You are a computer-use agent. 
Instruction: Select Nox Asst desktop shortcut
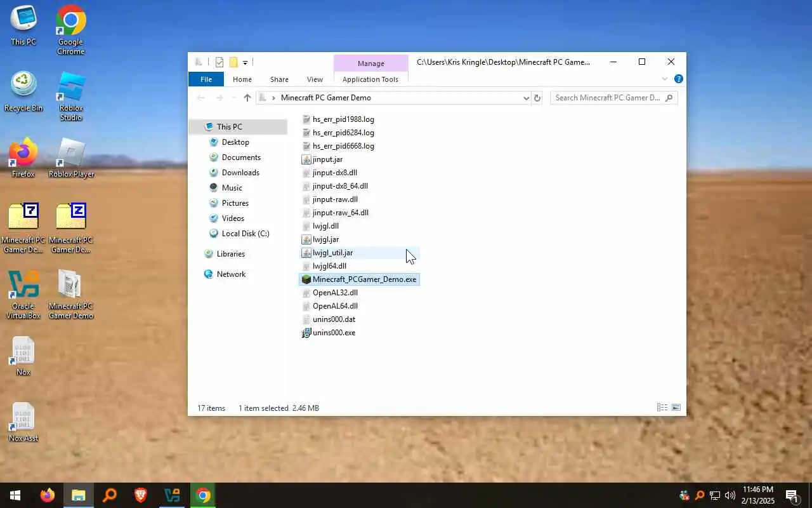point(23,422)
